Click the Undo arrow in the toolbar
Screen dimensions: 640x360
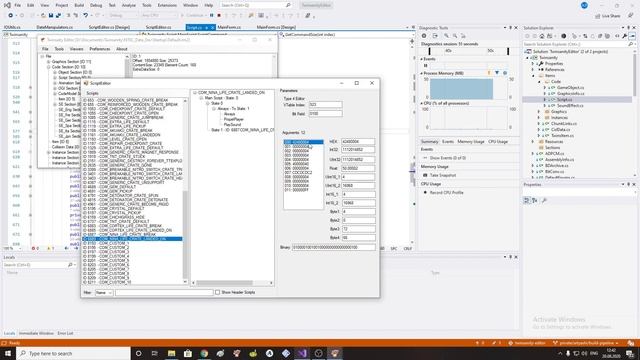tap(85, 16)
